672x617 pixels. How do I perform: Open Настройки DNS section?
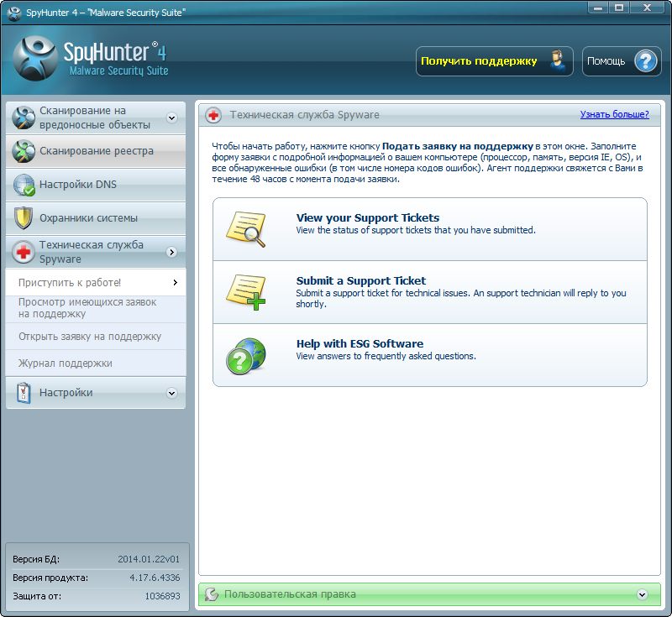(x=96, y=185)
